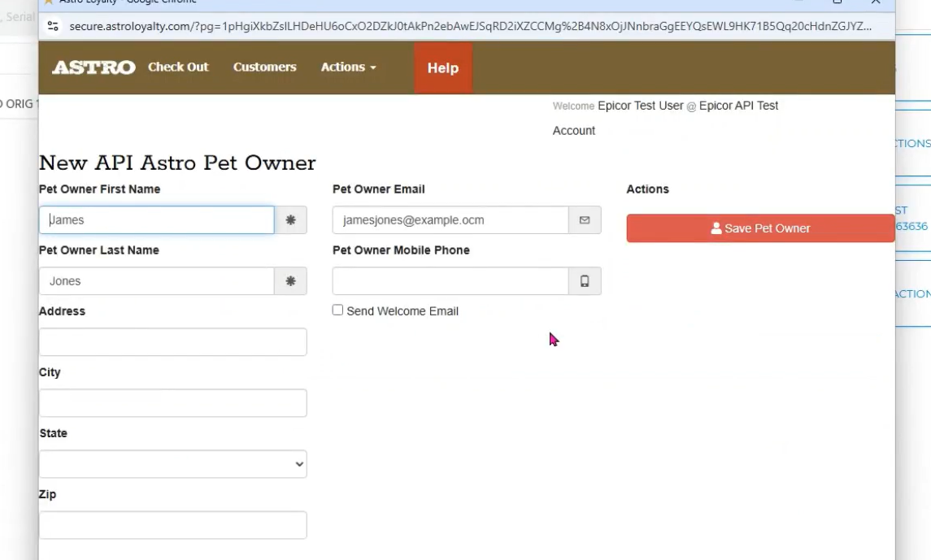Expand the Actions menu in navbar
931x560 pixels.
(348, 67)
